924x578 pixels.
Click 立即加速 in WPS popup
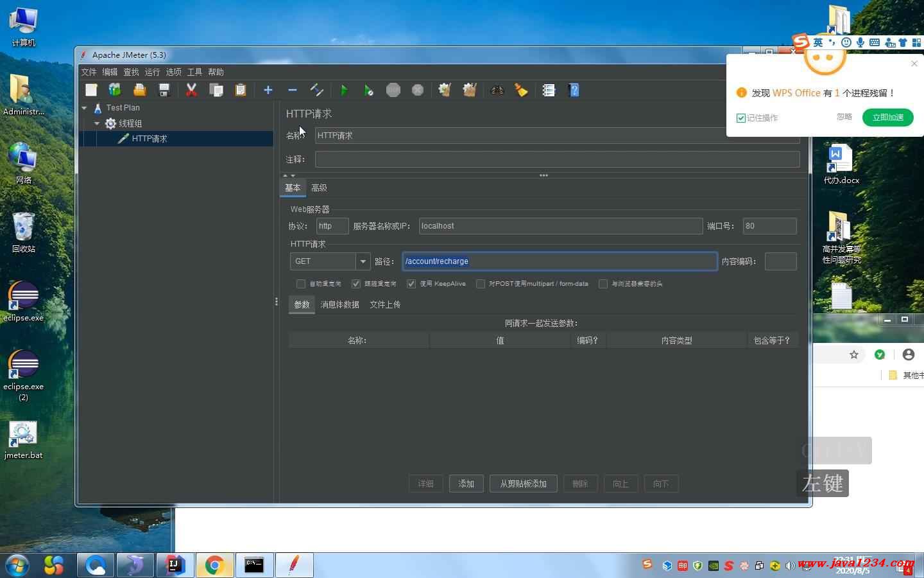(x=888, y=118)
